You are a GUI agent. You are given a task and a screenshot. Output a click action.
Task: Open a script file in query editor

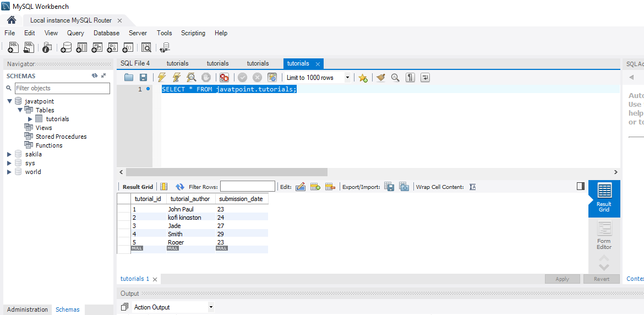(129, 77)
